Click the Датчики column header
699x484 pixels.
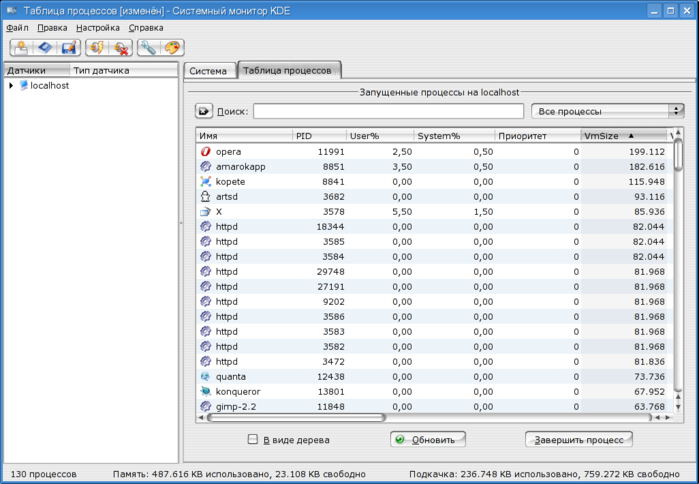point(37,70)
